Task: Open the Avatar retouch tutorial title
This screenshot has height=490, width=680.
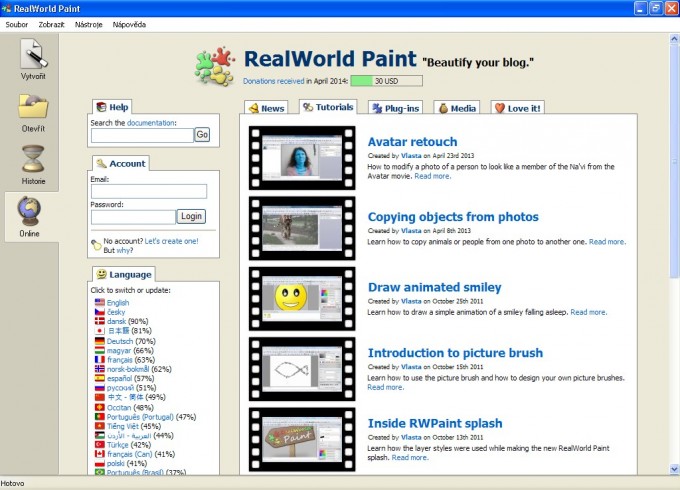Action: 412,142
